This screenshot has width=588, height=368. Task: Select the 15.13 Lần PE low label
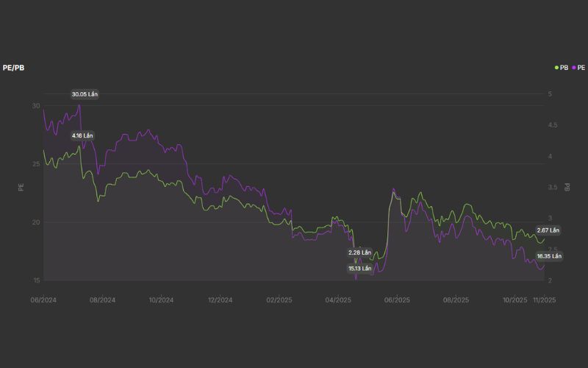click(x=359, y=269)
